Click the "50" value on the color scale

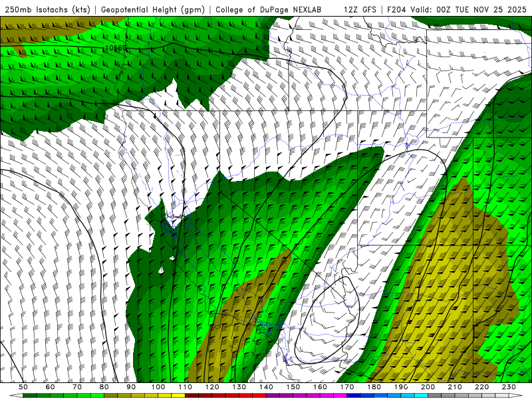tap(23, 387)
